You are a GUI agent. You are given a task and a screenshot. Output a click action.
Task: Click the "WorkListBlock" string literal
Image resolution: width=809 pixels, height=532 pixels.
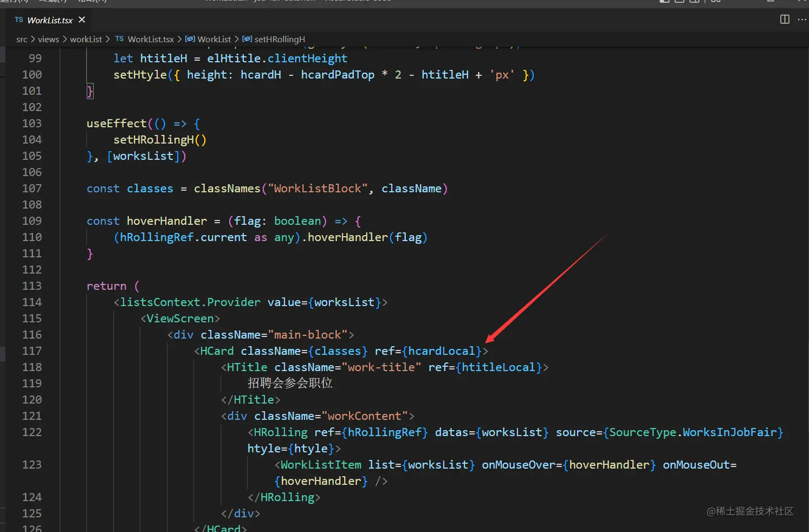(x=318, y=189)
